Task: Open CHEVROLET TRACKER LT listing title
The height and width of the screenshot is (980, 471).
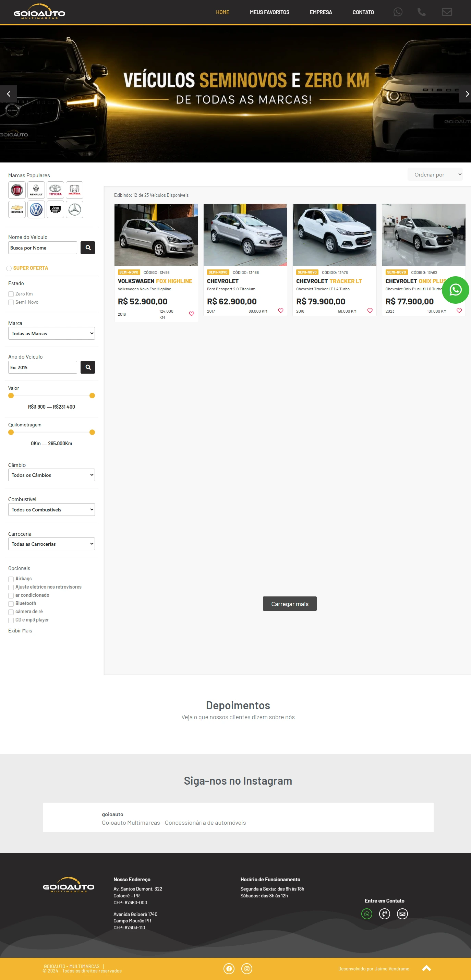Action: (x=329, y=281)
